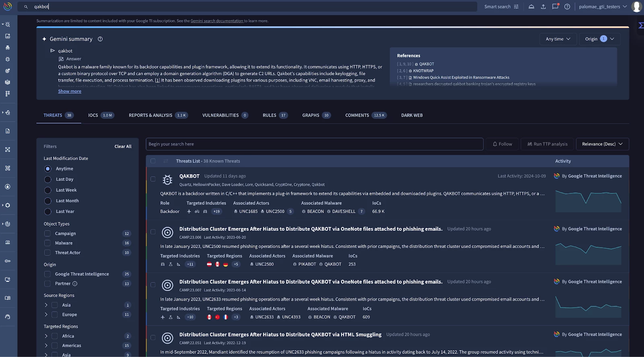
Task: Click Run TTP analysis button
Action: pyautogui.click(x=547, y=144)
